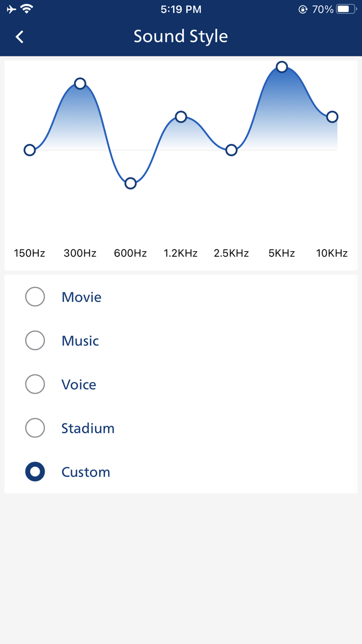This screenshot has width=362, height=644.
Task: Select the 150Hz equalizer control point
Action: pos(29,150)
